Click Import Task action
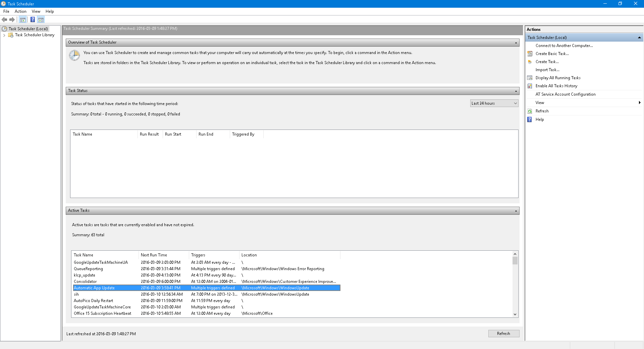The height and width of the screenshot is (349, 644). tap(547, 70)
